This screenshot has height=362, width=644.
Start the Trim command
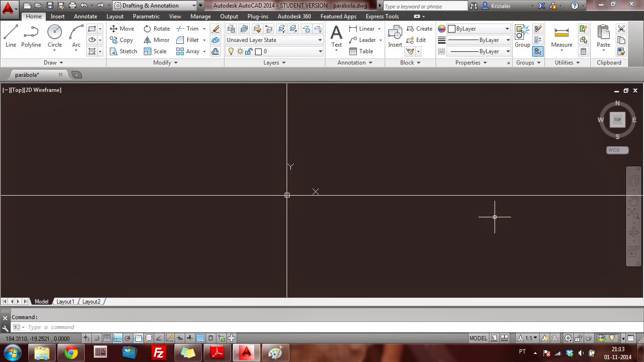point(190,28)
